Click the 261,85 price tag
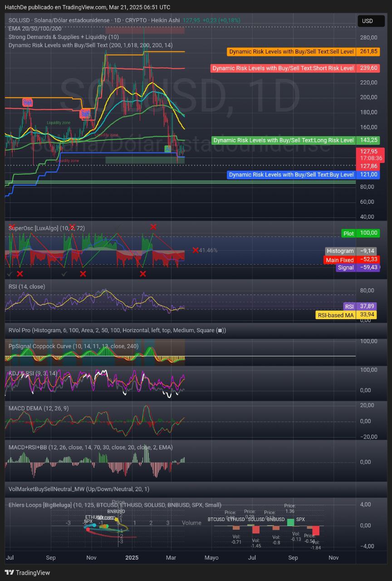Viewport: 392px width, 581px height. tap(368, 52)
